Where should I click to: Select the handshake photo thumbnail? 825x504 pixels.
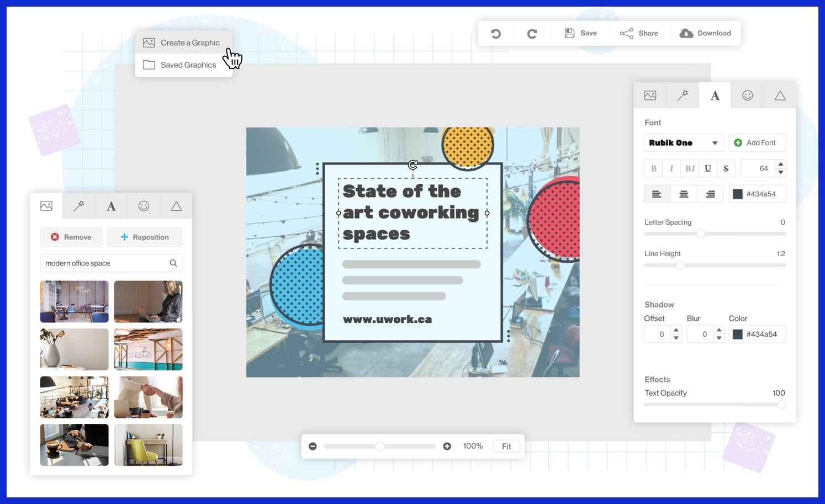[x=148, y=397]
